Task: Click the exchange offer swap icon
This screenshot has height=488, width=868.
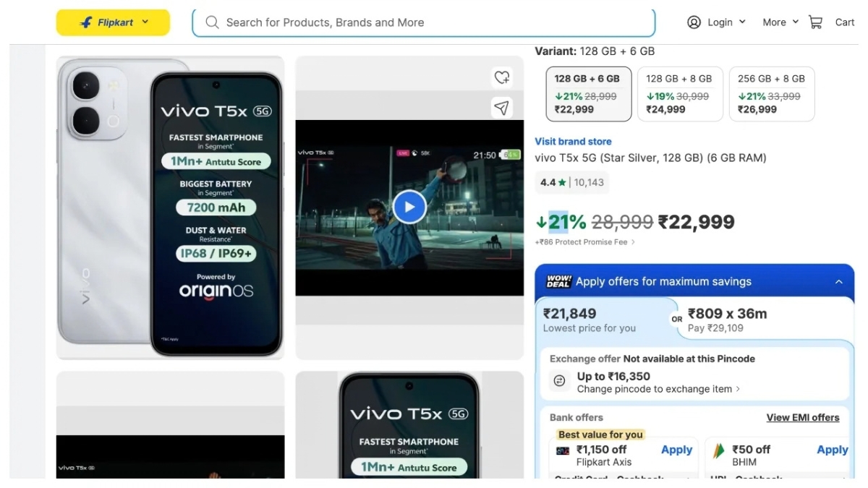Action: point(559,381)
